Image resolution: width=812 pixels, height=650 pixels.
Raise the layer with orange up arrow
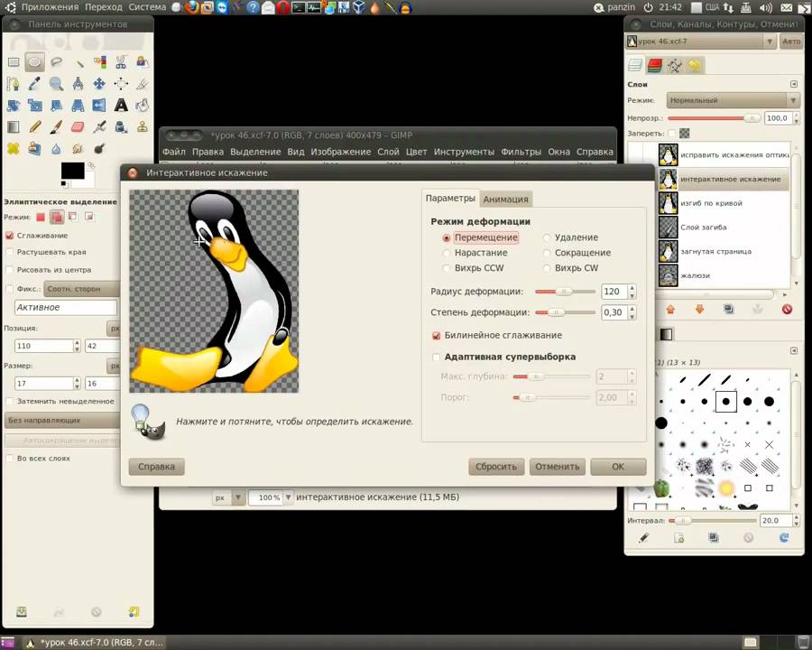pos(670,310)
